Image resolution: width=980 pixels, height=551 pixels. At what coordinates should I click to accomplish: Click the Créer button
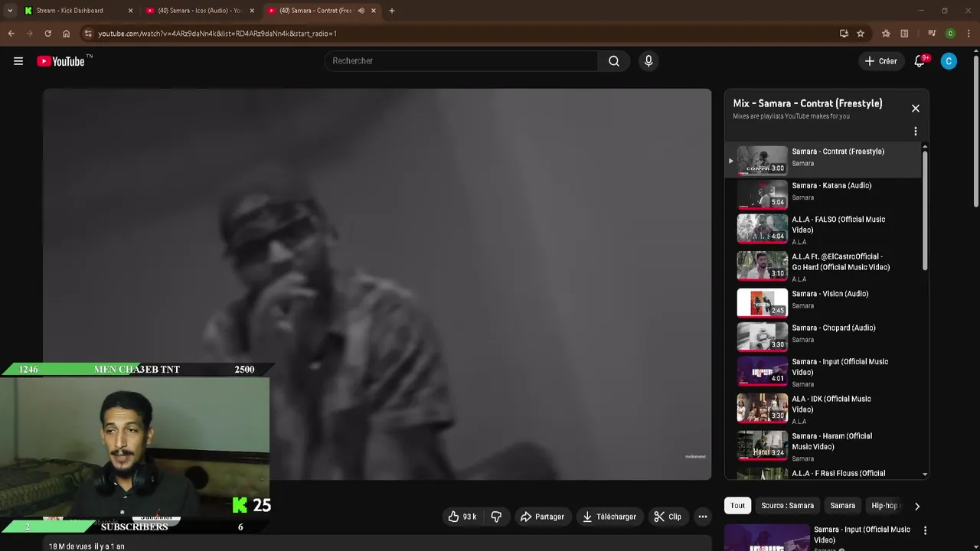tap(880, 61)
